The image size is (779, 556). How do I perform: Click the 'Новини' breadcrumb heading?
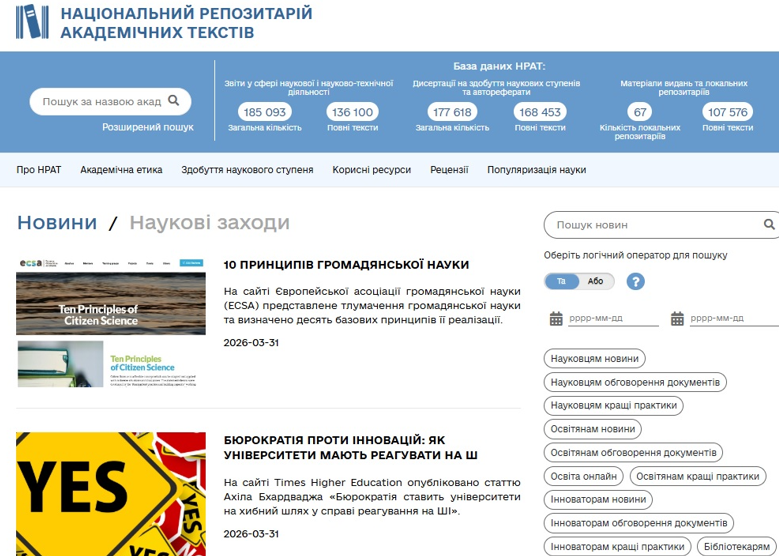57,223
